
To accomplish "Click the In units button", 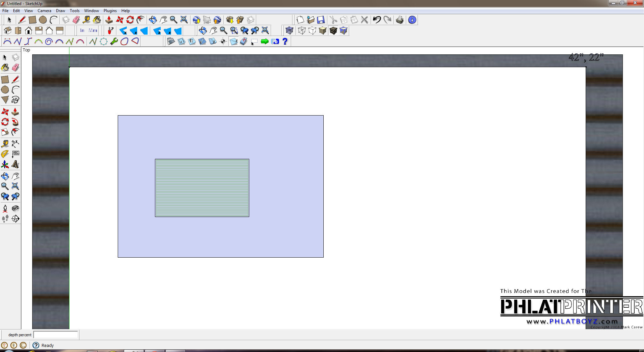I will 82,31.
